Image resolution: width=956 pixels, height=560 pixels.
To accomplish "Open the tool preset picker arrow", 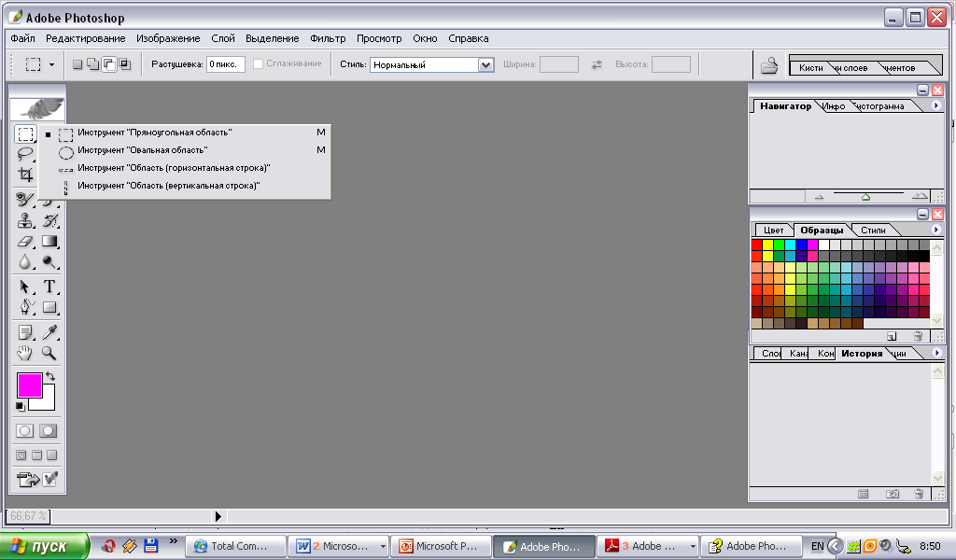I will 52,64.
